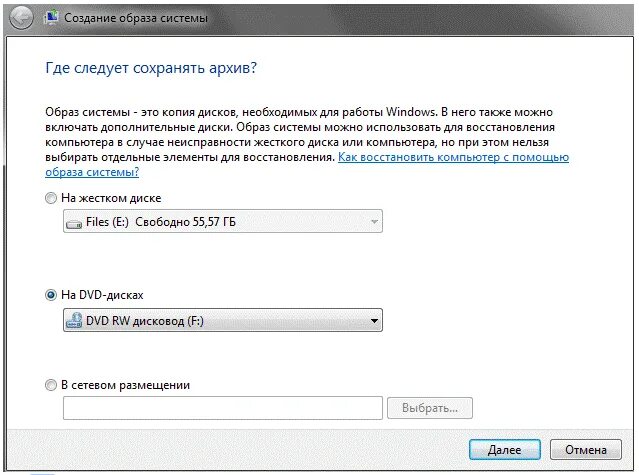Open the DVD RW дисковод (F:) dropdown arrow
The height and width of the screenshot is (475, 639).
click(374, 321)
